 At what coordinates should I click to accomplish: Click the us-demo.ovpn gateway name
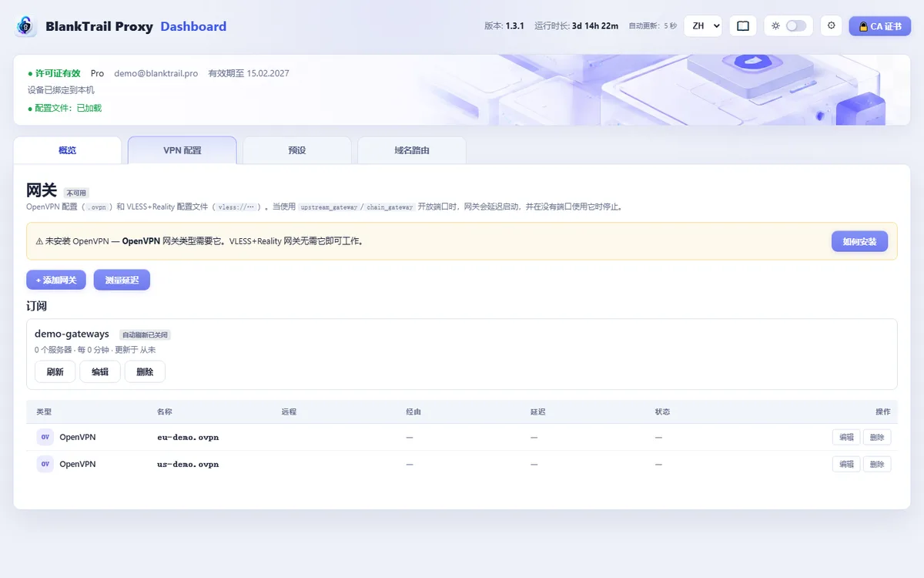(x=188, y=464)
